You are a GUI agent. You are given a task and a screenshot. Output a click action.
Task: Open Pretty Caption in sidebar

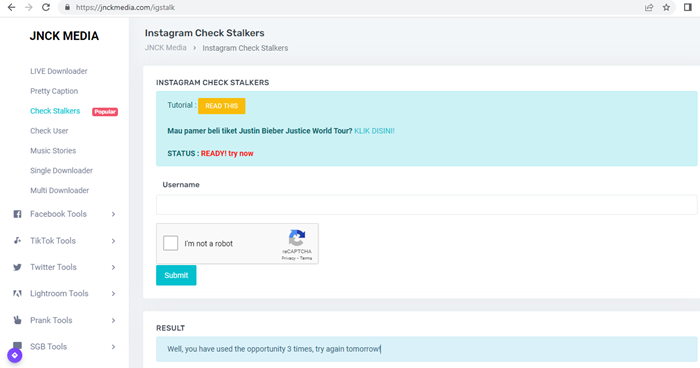(54, 91)
